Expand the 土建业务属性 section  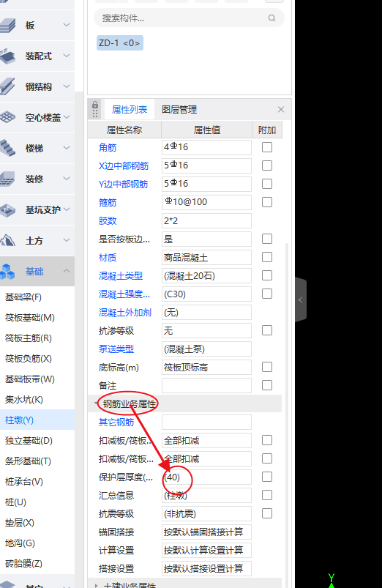point(96,585)
